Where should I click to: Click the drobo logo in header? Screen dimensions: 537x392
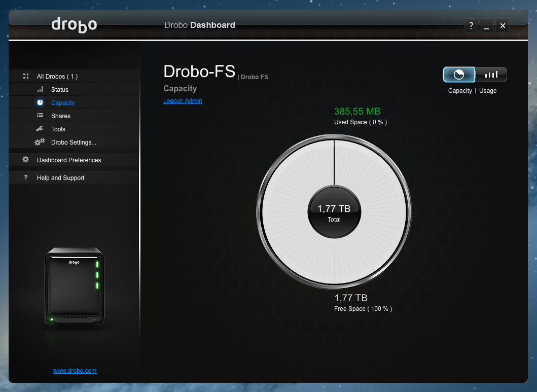pos(74,25)
